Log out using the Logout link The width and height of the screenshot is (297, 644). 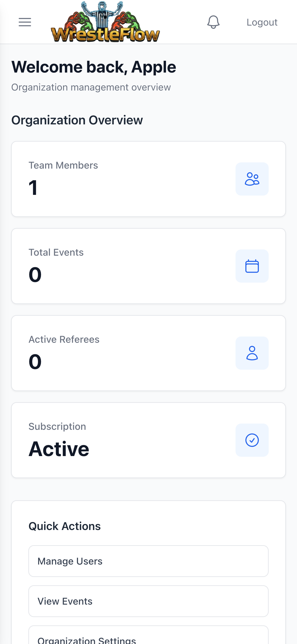click(x=262, y=22)
